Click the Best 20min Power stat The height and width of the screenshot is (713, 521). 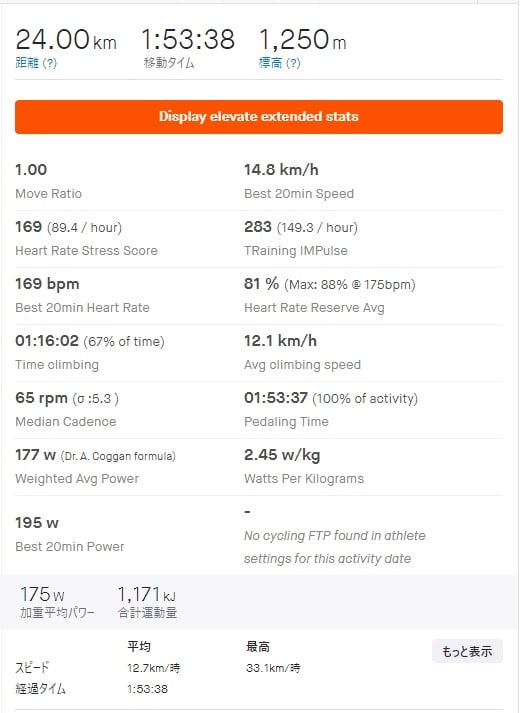coord(70,534)
